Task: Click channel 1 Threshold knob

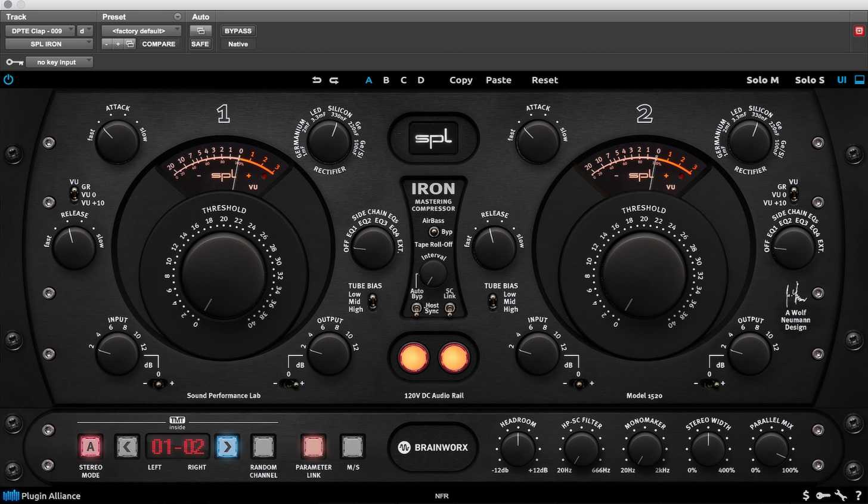Action: pos(224,275)
